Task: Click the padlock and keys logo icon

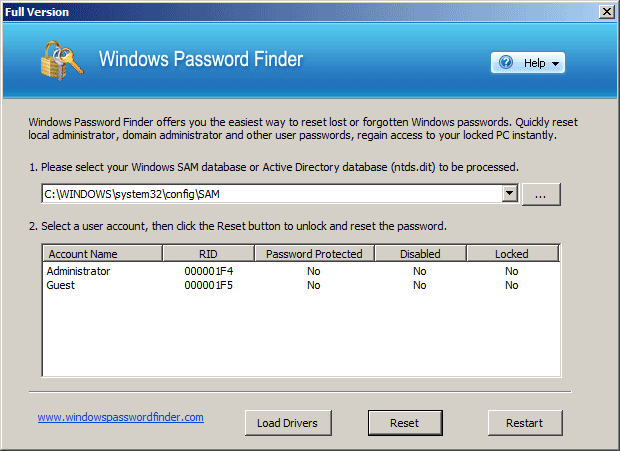Action: pyautogui.click(x=62, y=60)
